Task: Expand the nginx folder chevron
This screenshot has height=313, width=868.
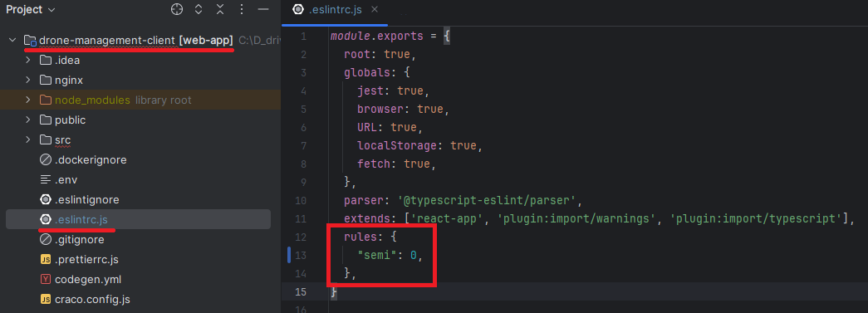Action: coord(27,81)
